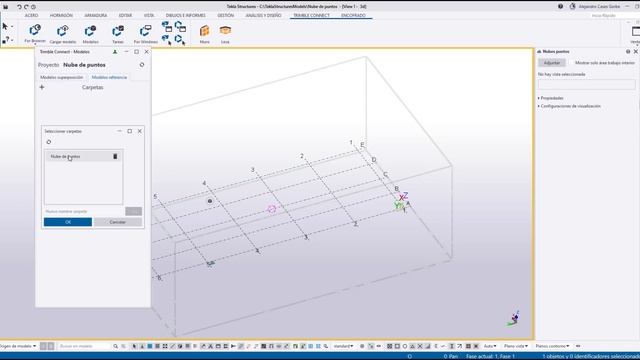This screenshot has height=360, width=640.
Task: Delete the Nube de puntos folder with trash icon
Action: (x=115, y=156)
